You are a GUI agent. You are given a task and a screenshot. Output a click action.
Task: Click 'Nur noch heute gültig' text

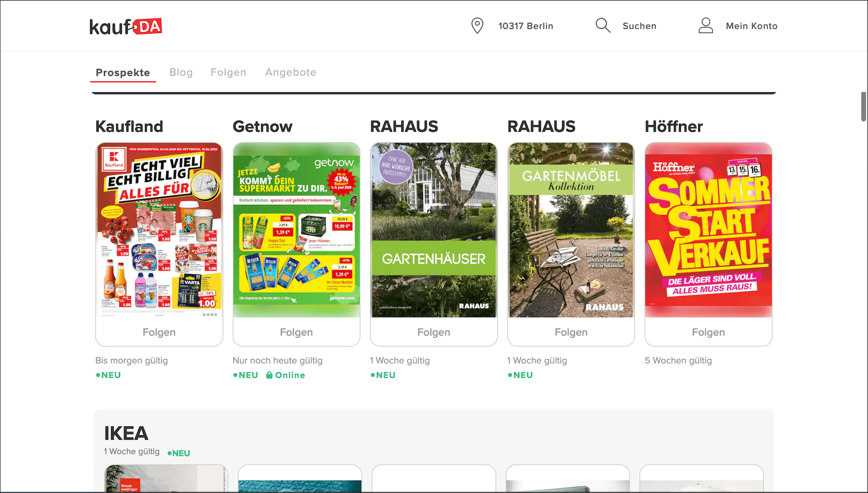coord(278,360)
